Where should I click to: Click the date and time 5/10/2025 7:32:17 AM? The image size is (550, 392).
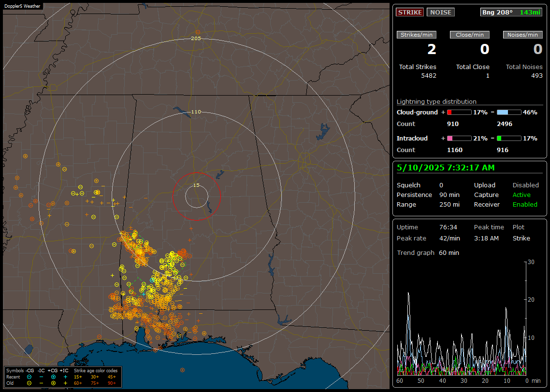(x=446, y=168)
